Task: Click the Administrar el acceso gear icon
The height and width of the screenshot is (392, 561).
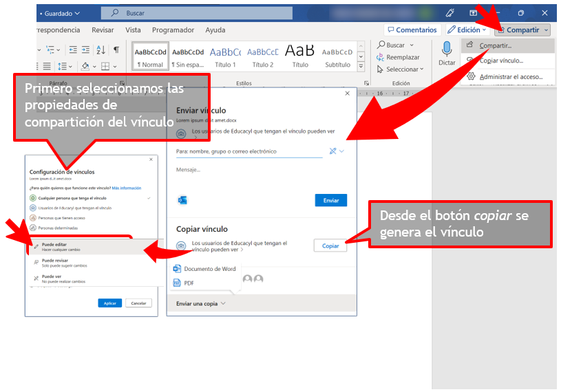Action: tap(472, 76)
